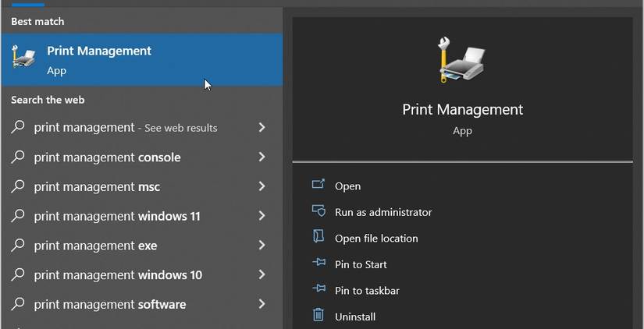Select Run as administrator option
This screenshot has height=329, width=644.
(x=382, y=212)
